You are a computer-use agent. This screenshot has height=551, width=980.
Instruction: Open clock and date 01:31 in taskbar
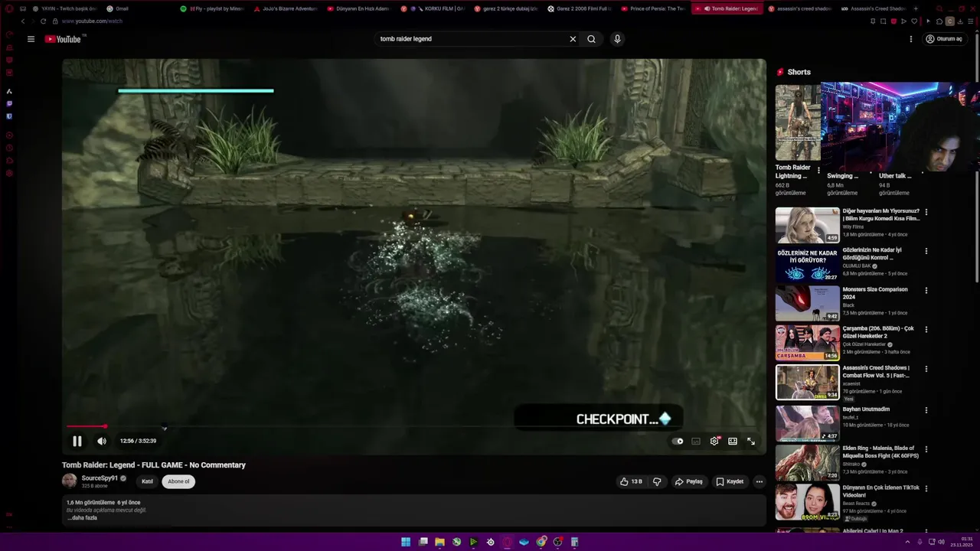[962, 542]
